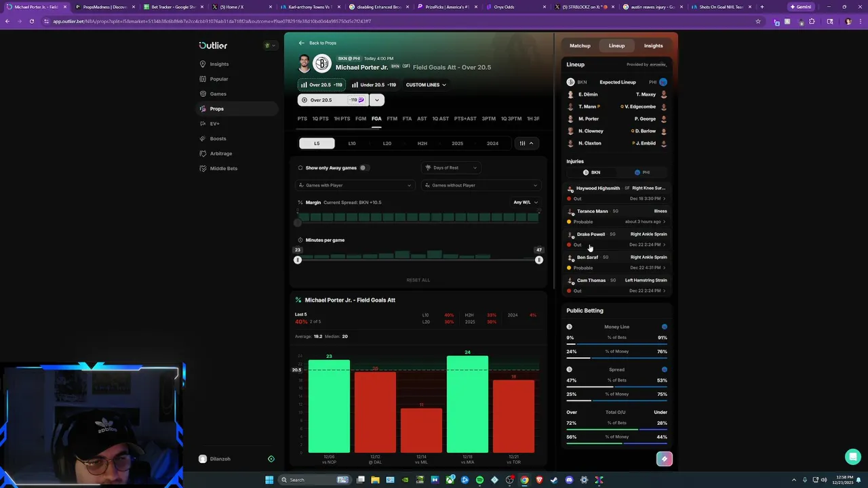Open a new browser tab

(x=762, y=7)
